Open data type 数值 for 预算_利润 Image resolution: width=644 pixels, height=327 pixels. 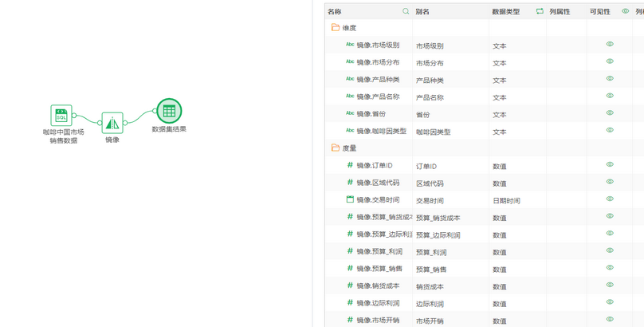point(500,253)
